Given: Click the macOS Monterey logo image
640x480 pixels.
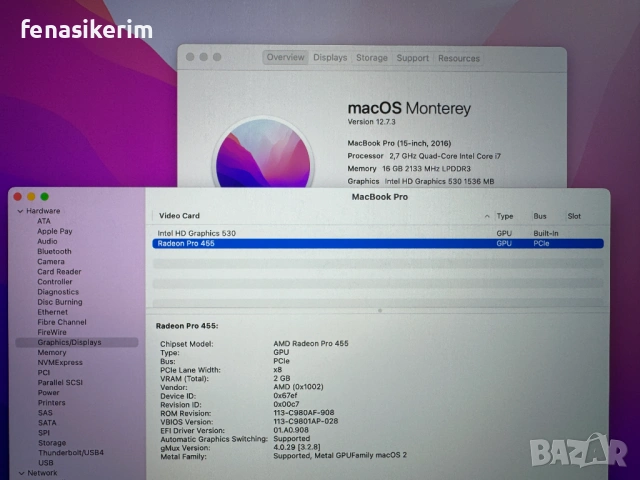Looking at the screenshot, I should pyautogui.click(x=263, y=153).
